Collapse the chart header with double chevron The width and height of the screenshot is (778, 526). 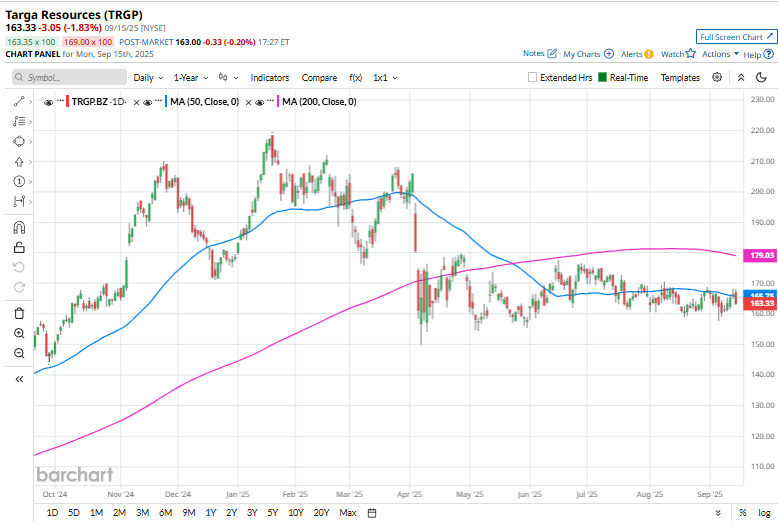point(741,77)
